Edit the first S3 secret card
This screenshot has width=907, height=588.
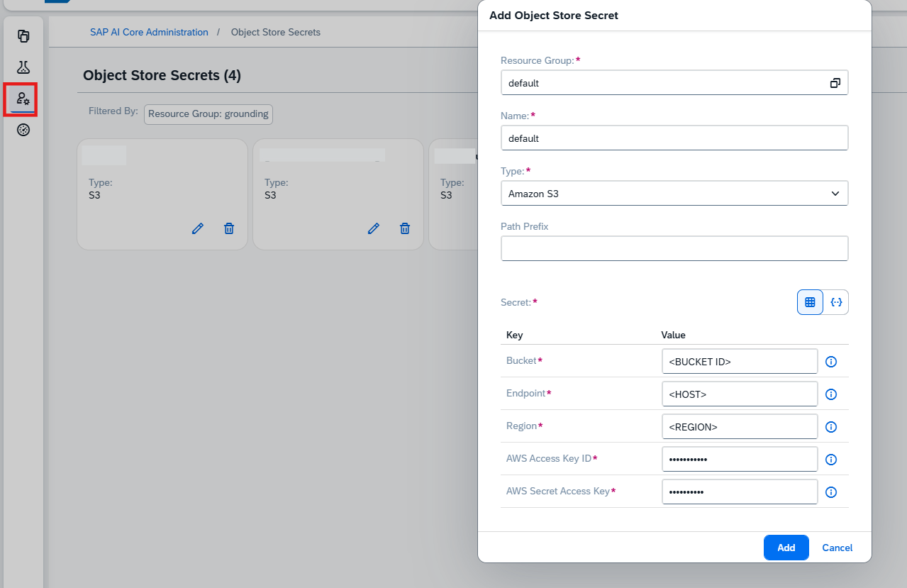pos(198,228)
